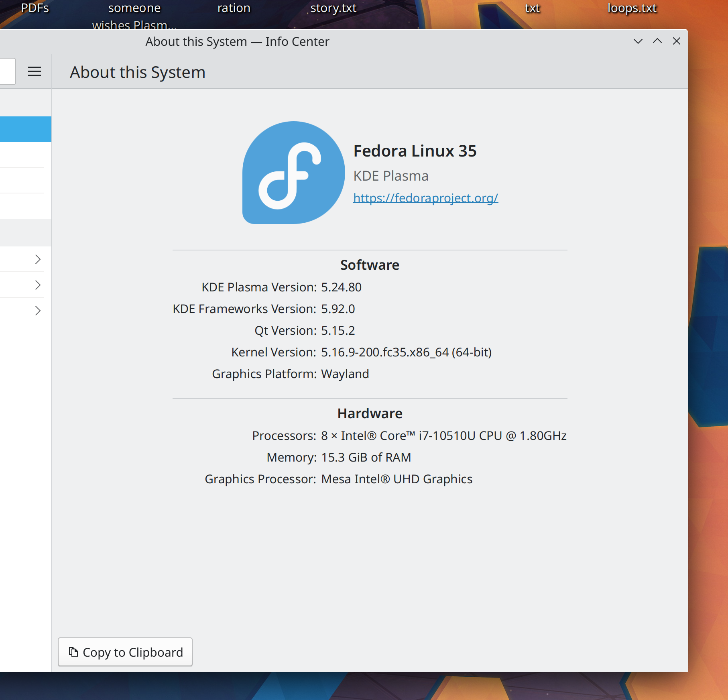Expand the bottom sidebar chevron arrow
728x700 pixels.
[38, 311]
